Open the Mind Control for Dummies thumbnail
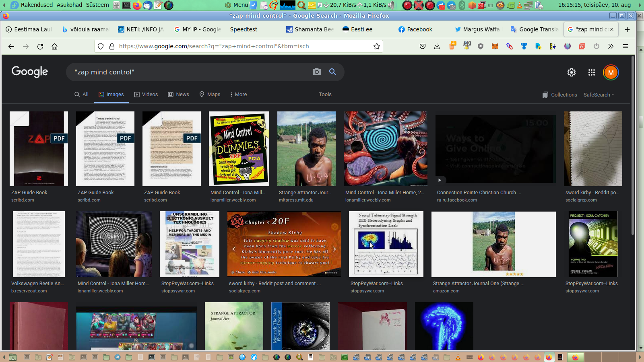The image size is (644, 362). [x=239, y=149]
